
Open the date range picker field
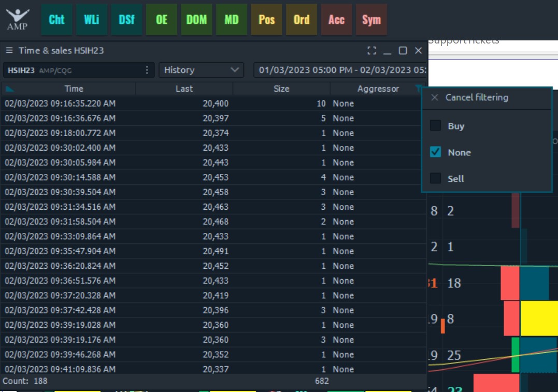pos(340,70)
